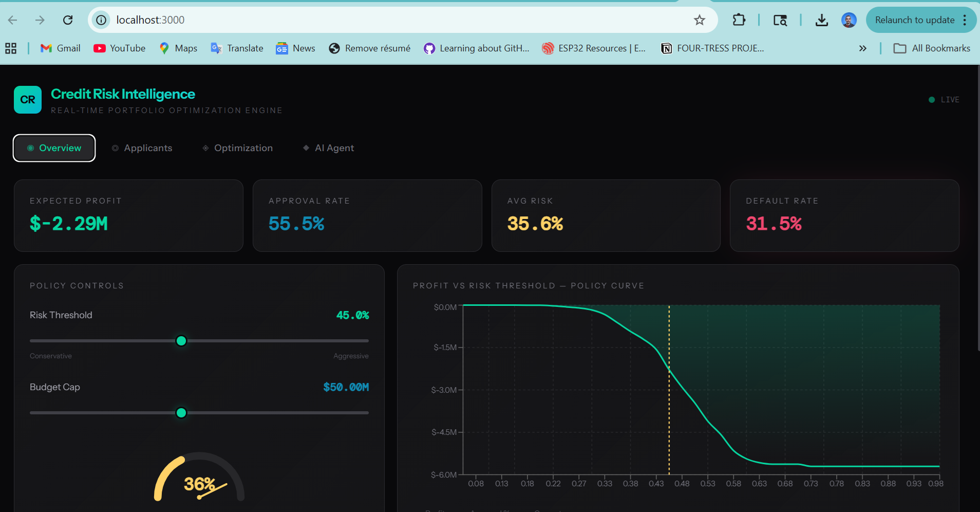The width and height of the screenshot is (980, 512).
Task: Open the Gmail bookmark
Action: [61, 48]
